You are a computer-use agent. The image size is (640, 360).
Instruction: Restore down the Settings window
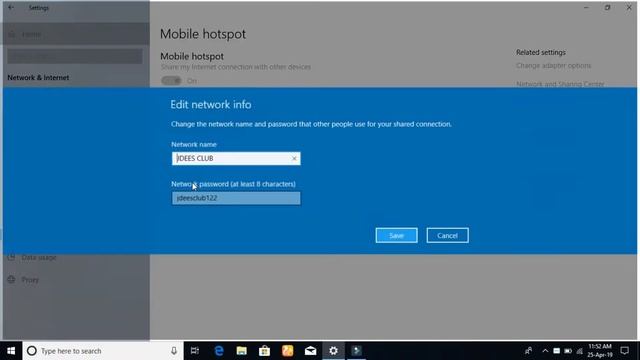tap(607, 7)
